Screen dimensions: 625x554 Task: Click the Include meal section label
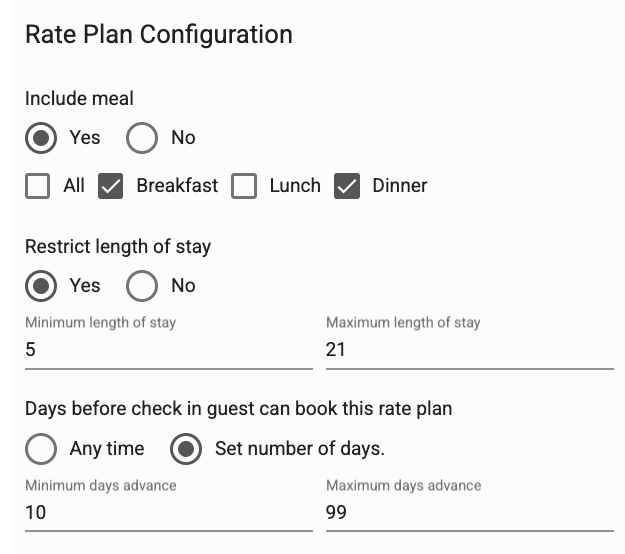point(79,98)
